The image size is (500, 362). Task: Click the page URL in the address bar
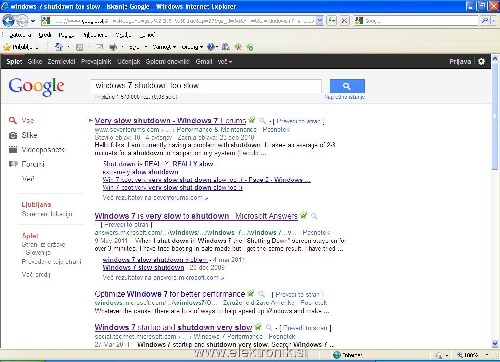click(183, 21)
